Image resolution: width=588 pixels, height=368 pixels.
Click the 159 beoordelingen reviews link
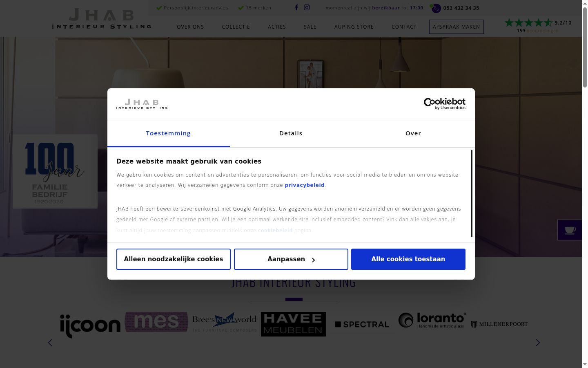tap(538, 31)
